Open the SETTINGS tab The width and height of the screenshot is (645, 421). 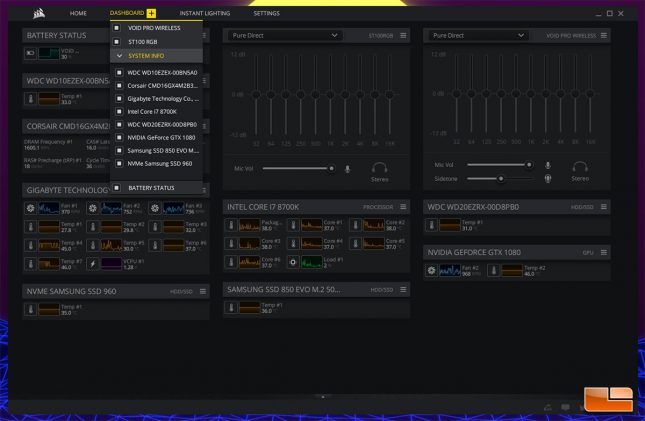click(x=267, y=14)
